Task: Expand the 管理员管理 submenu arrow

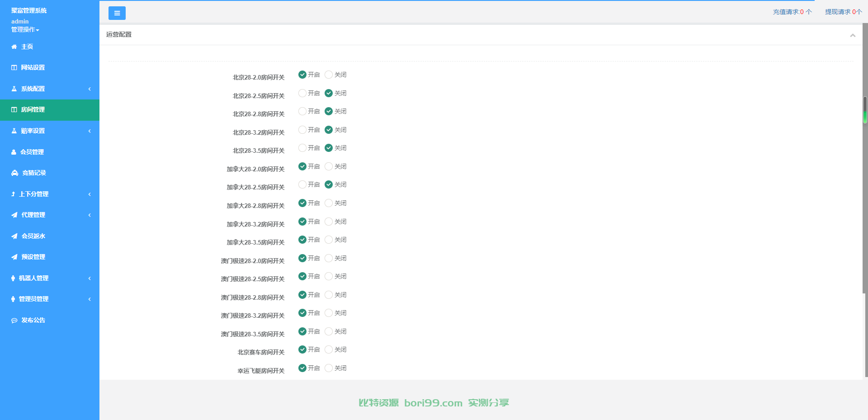Action: 90,299
